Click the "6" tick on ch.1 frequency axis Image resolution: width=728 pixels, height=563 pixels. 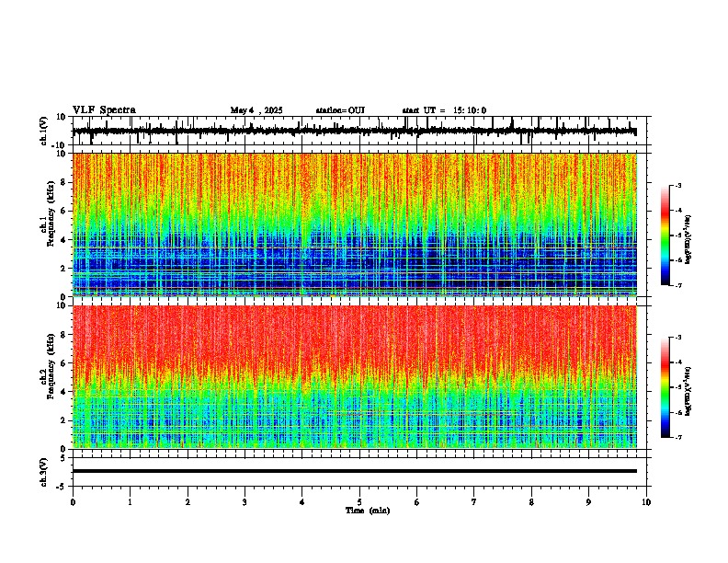[63, 211]
